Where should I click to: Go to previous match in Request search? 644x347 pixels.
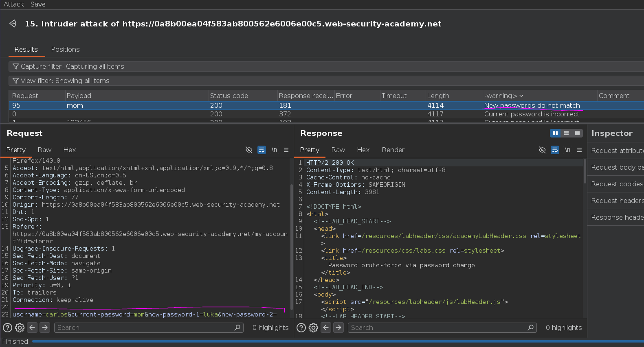point(33,327)
